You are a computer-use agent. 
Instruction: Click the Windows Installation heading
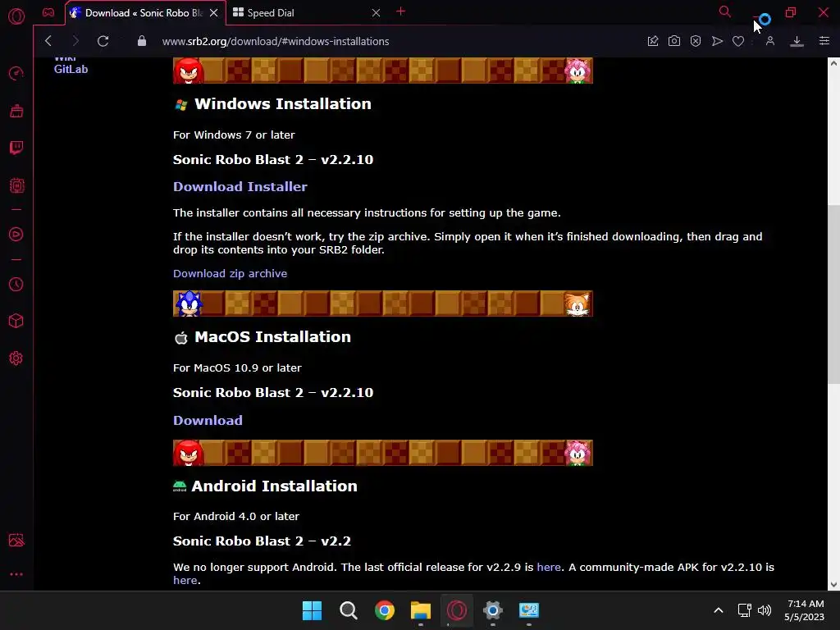click(283, 103)
